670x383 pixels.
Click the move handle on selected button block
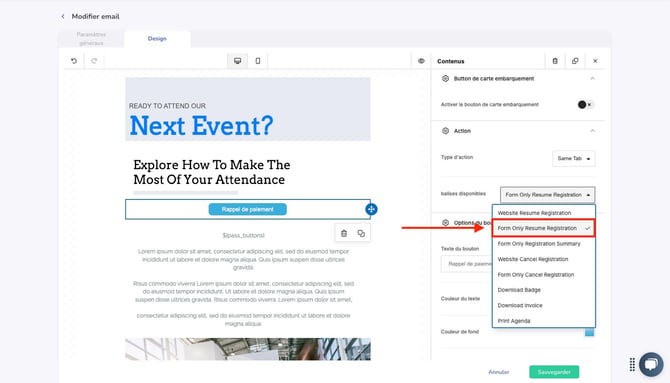371,209
